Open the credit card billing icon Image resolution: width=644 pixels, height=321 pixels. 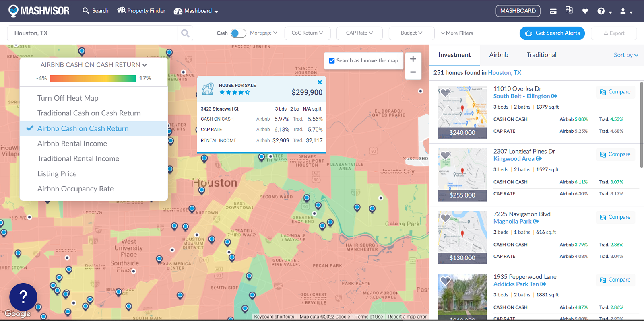tap(553, 11)
